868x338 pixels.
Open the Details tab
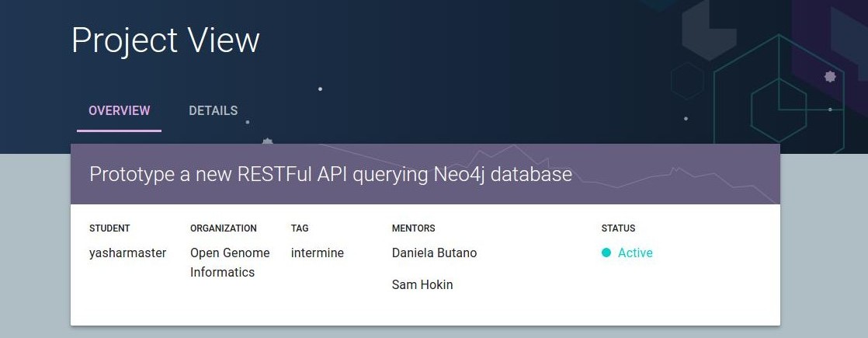(214, 110)
